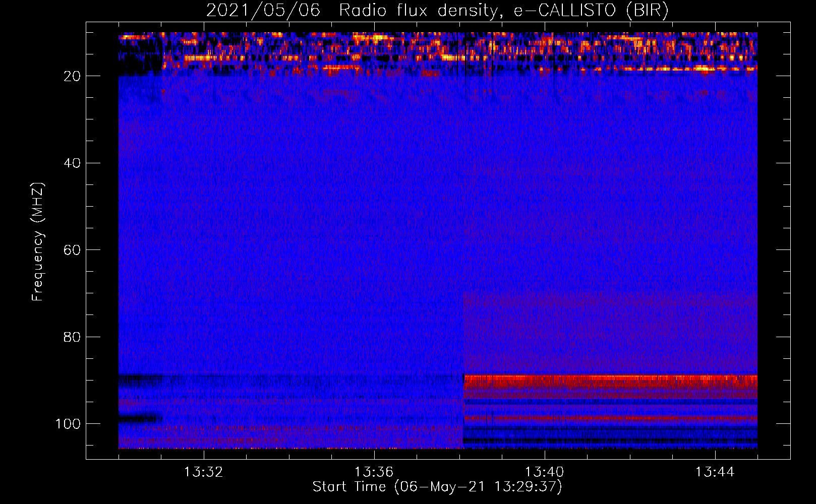This screenshot has width=816, height=504.
Task: Click the 60 frequency tick label
Action: [x=73, y=250]
